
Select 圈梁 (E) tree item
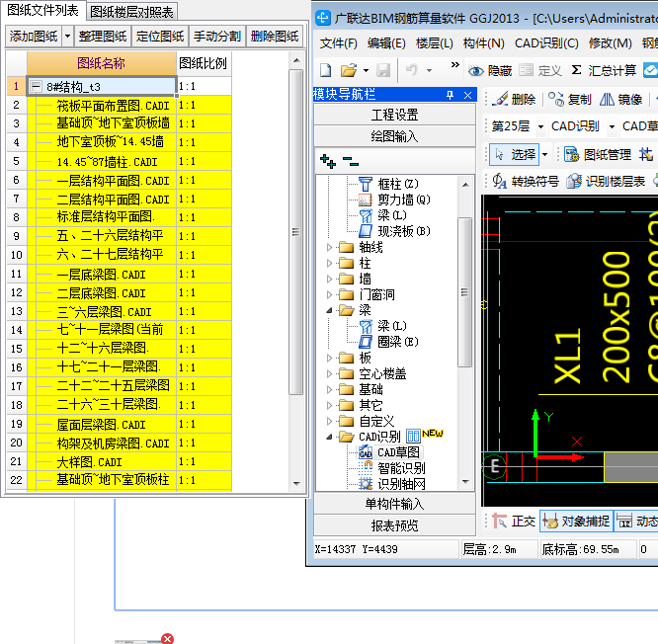tap(388, 342)
